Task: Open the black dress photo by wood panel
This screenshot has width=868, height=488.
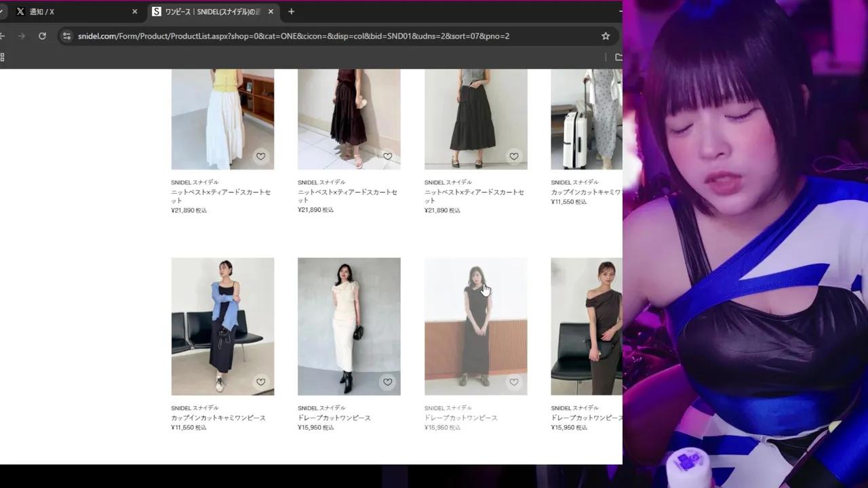Action: (475, 326)
